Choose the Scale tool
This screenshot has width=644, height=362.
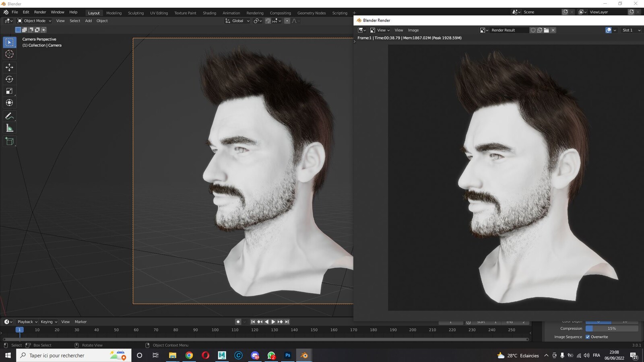9,91
